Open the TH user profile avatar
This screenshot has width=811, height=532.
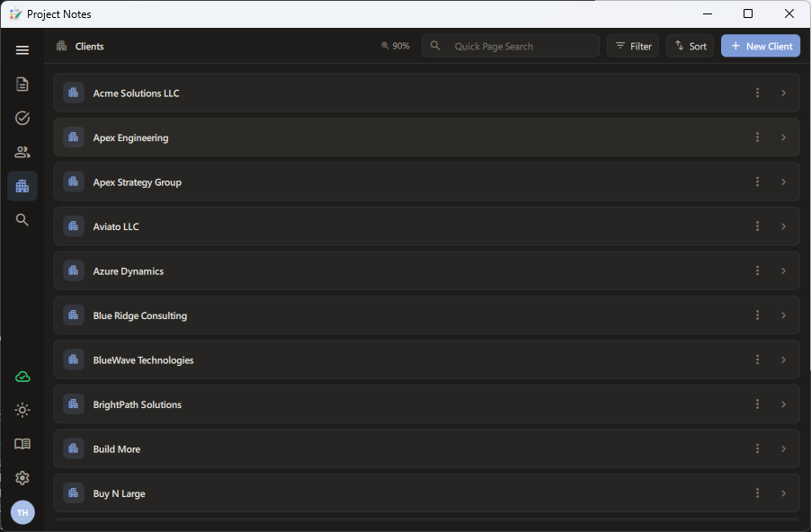pos(22,512)
